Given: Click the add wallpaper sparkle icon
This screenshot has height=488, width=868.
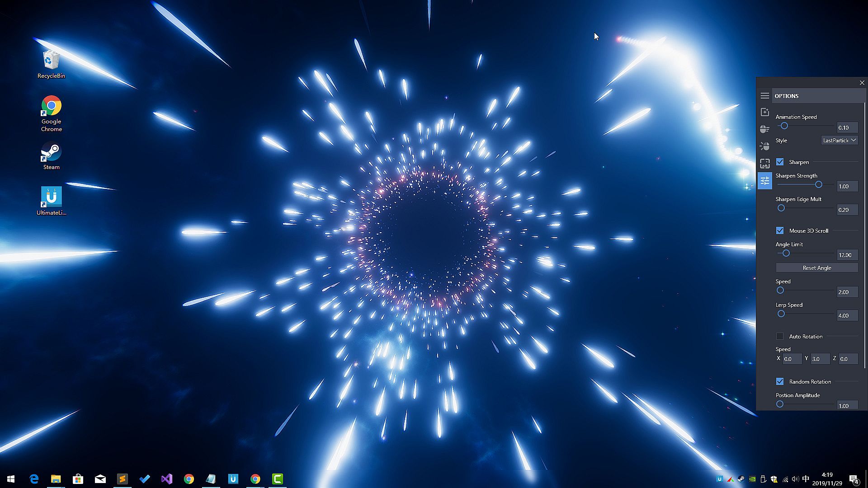Looking at the screenshot, I should click(764, 112).
